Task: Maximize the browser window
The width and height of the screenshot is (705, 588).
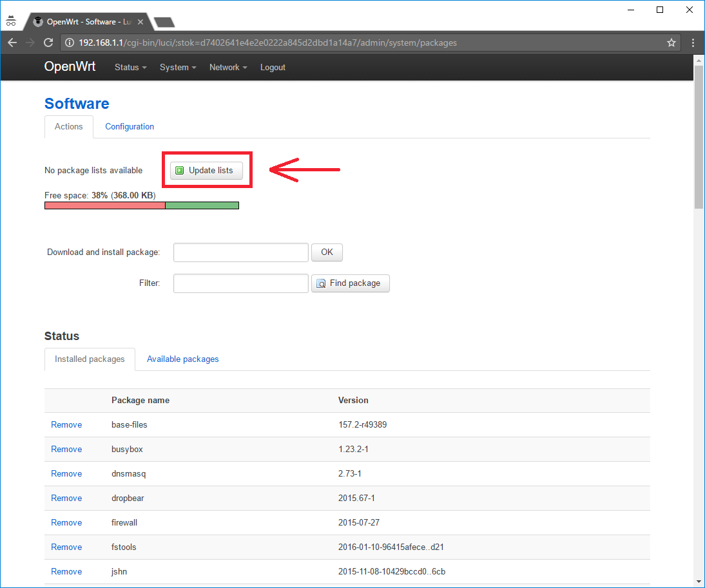Action: click(660, 10)
